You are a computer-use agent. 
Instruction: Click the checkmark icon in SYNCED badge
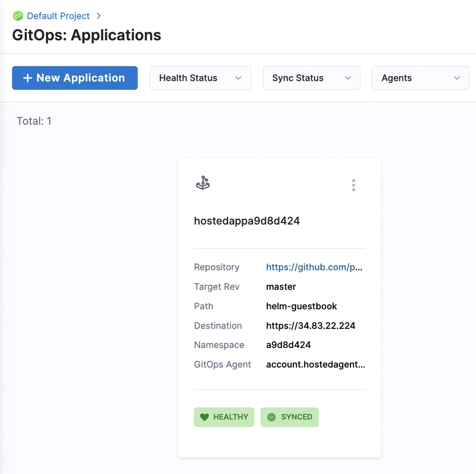tap(271, 418)
